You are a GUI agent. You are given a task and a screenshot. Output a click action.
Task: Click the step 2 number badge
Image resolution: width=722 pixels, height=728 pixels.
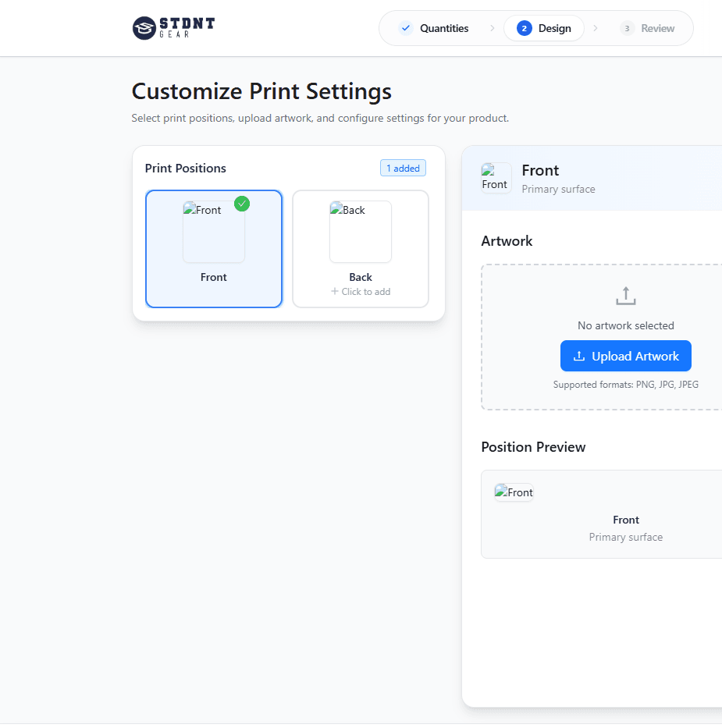coord(525,28)
